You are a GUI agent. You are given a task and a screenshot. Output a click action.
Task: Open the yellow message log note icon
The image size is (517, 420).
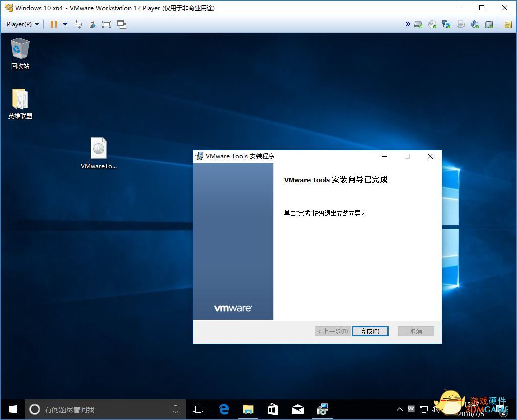(508, 24)
